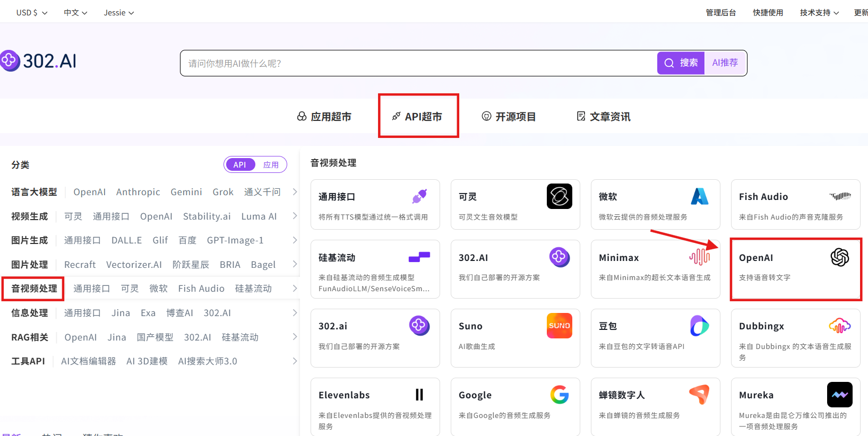Image resolution: width=868 pixels, height=436 pixels.
Task: Click Vectorizer.AI under 图片处理
Action: pos(134,265)
